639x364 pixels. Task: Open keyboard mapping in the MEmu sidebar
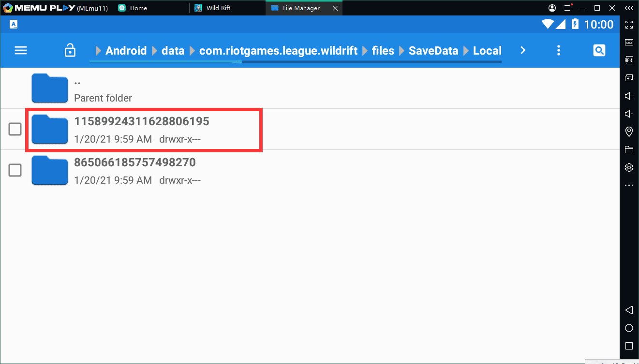pos(629,43)
